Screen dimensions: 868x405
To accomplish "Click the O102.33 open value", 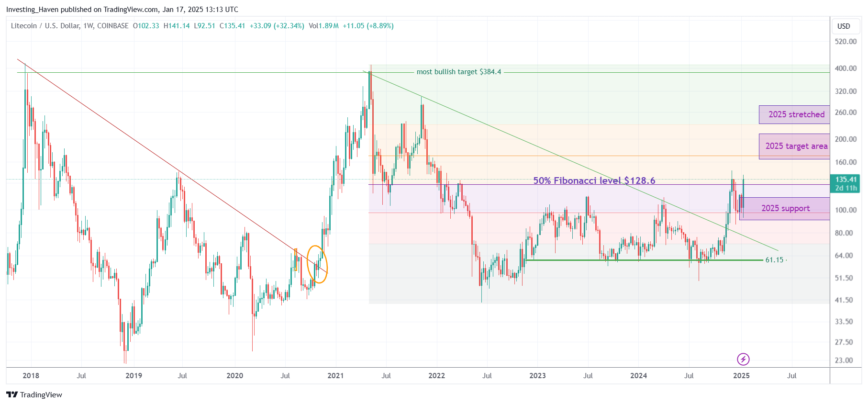I will coord(146,26).
